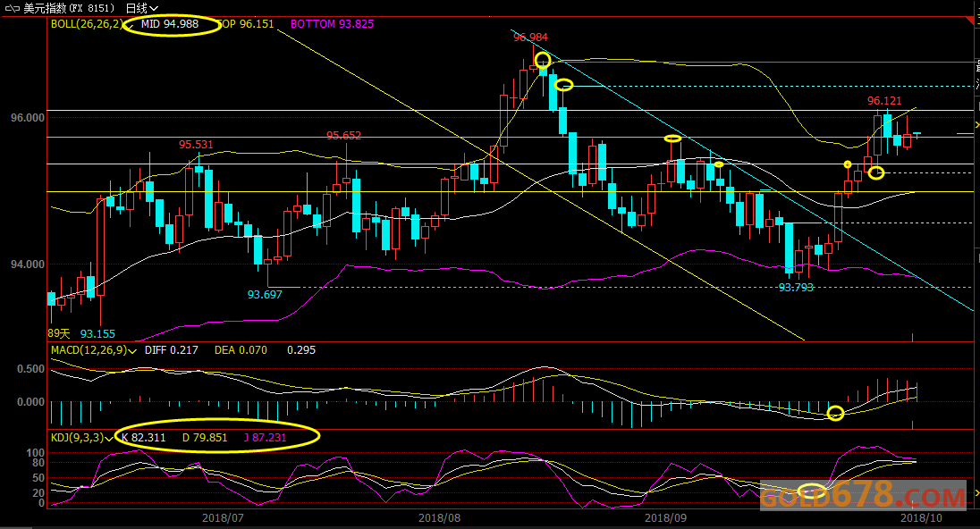Viewport: 980px width, 529px height.
Task: Expand the MACD(12,26,9) indicator dropdown
Action: 132,350
